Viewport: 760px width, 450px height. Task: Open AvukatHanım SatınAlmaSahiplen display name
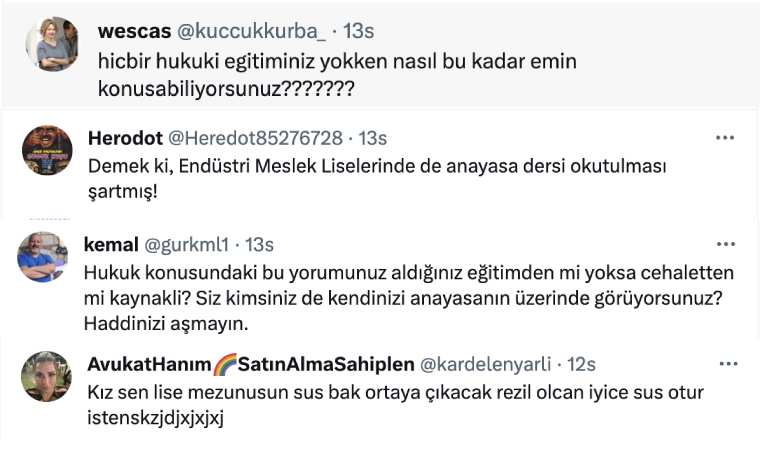tap(246, 365)
